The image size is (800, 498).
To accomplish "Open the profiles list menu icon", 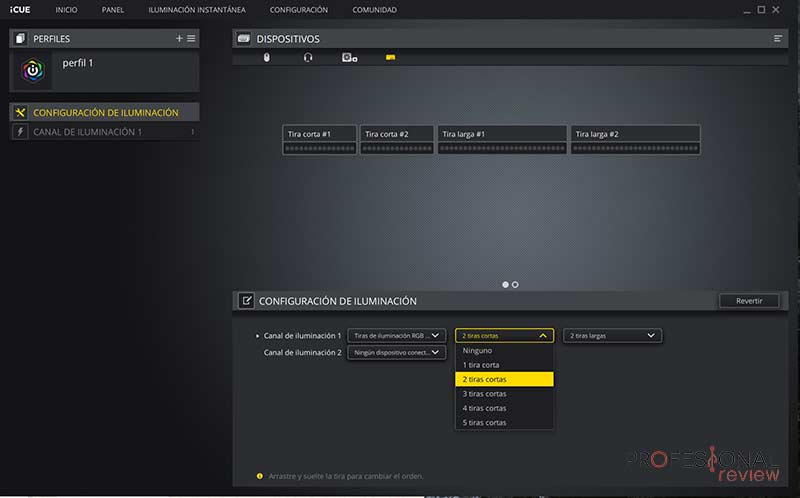I will 191,38.
